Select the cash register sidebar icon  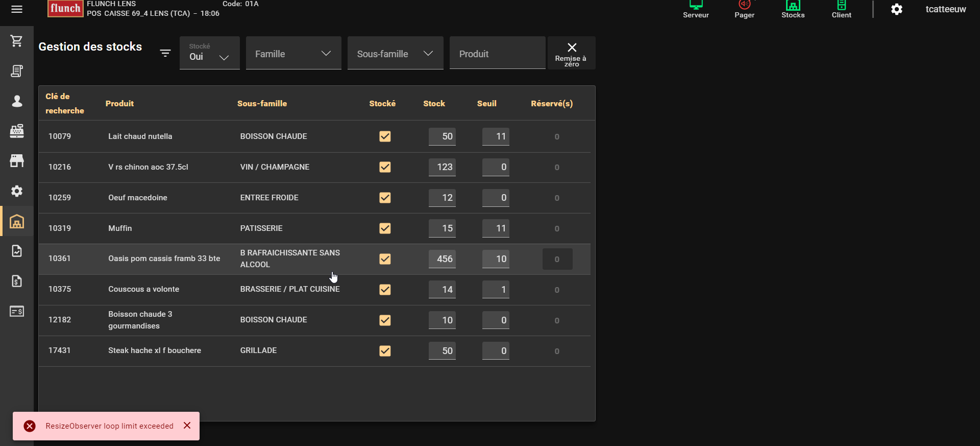17,131
